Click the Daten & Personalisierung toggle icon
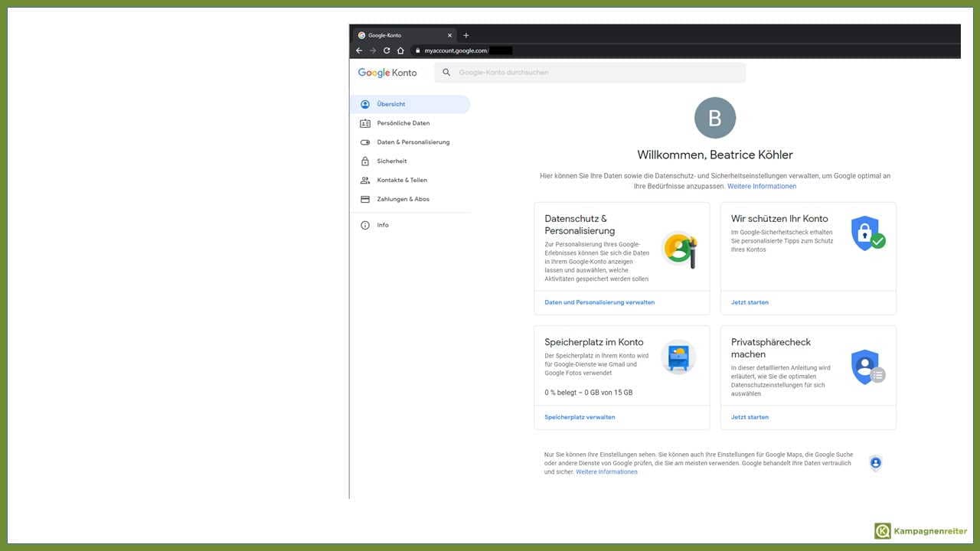Screen dimensions: 980x551 364,142
